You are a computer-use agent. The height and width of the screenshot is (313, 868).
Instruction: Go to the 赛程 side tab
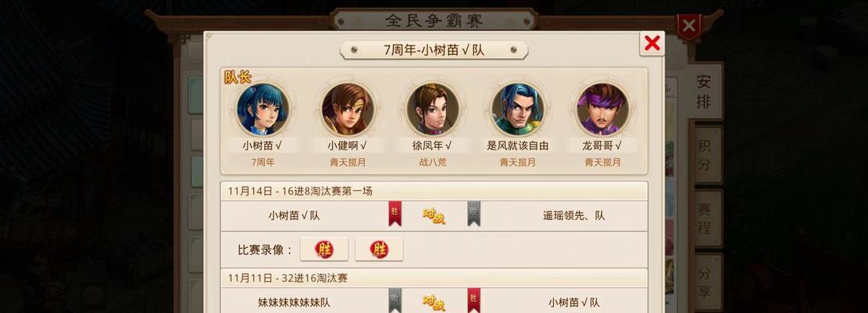point(705,219)
